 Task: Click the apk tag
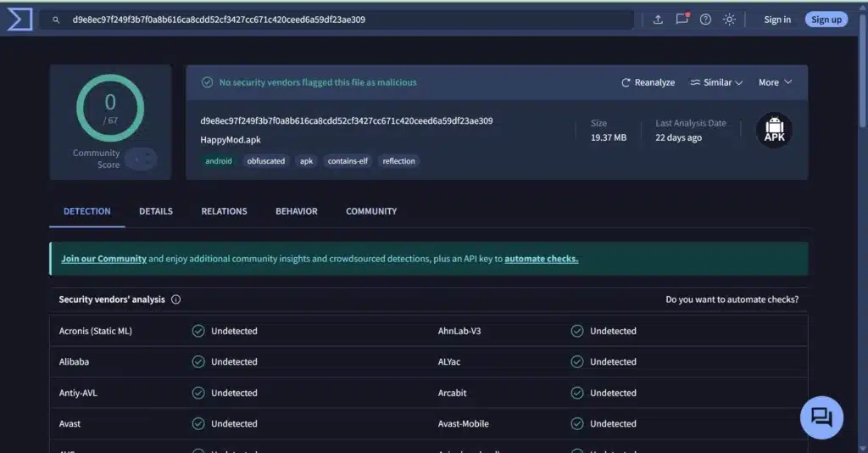tap(306, 161)
